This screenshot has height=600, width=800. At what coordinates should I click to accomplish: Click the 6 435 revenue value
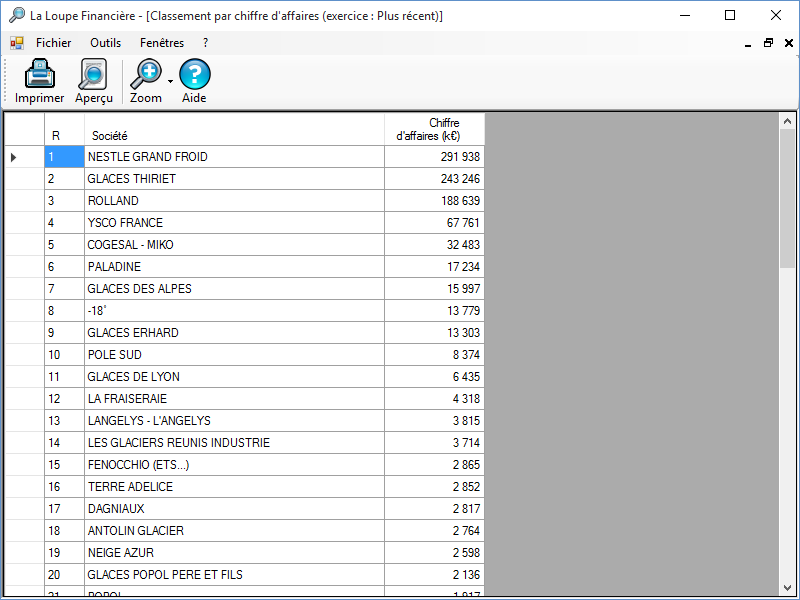point(466,377)
